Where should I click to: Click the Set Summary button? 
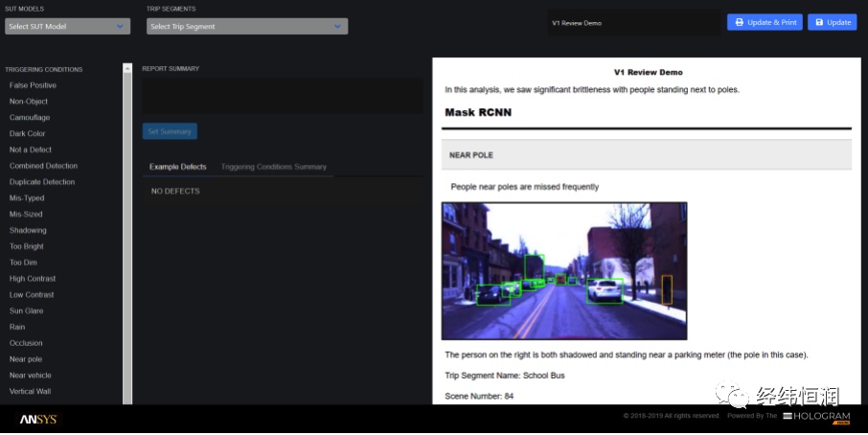(170, 131)
